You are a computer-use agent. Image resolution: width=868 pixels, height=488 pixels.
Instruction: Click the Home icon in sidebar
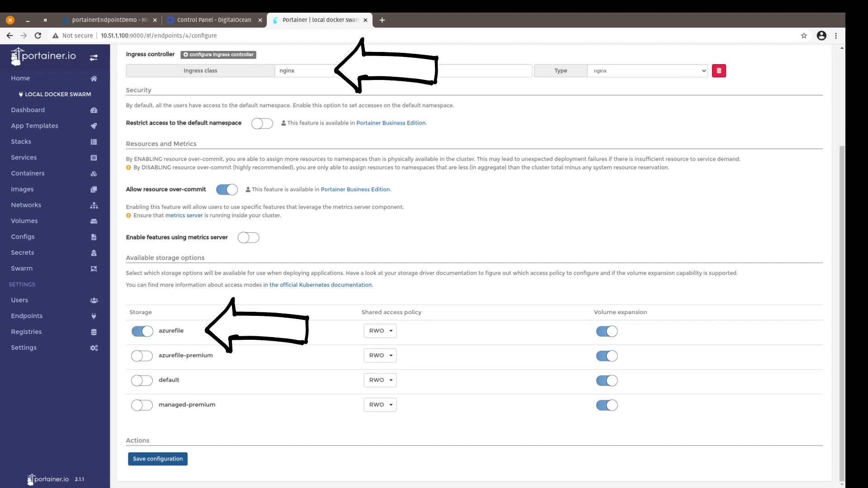pos(94,79)
